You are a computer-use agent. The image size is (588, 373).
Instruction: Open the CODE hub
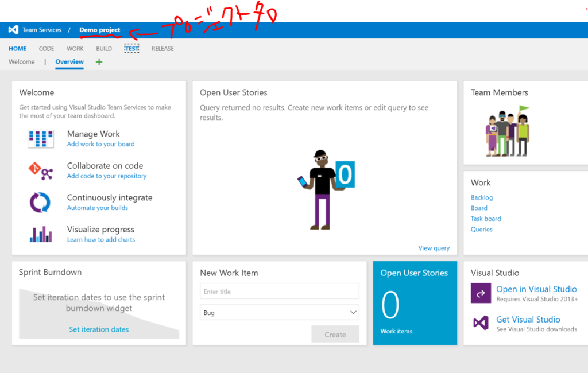(x=47, y=49)
